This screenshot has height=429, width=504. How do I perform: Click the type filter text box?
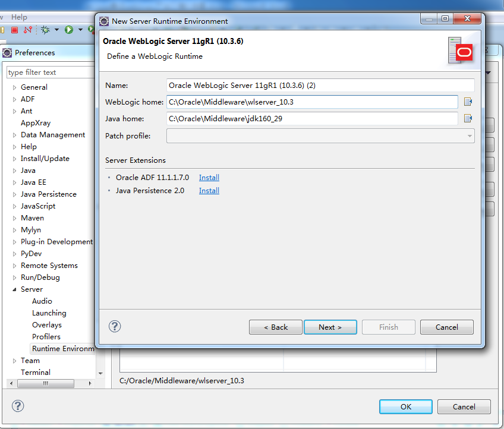click(x=51, y=72)
